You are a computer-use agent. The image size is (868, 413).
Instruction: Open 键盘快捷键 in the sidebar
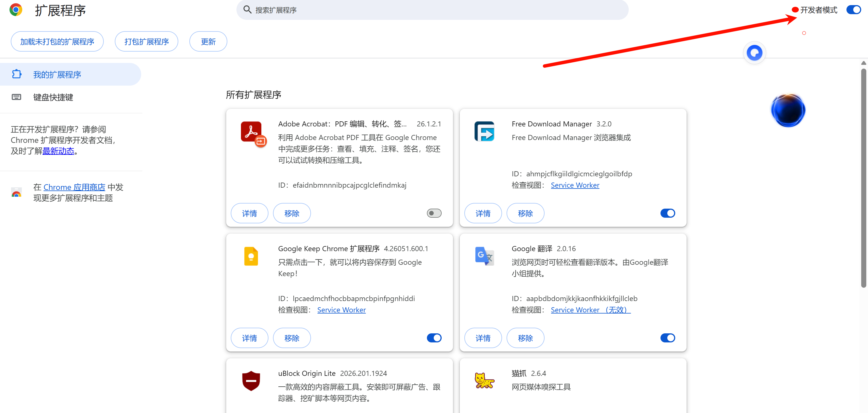(53, 97)
